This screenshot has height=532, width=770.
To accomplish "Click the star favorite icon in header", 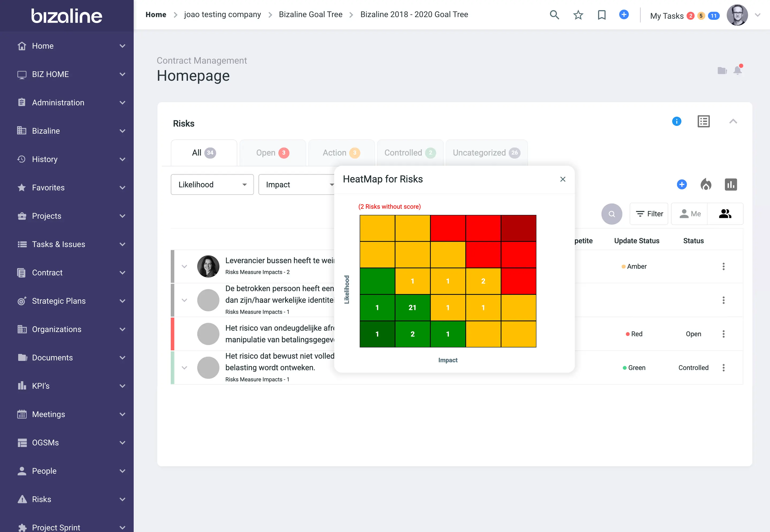I will [x=578, y=15].
